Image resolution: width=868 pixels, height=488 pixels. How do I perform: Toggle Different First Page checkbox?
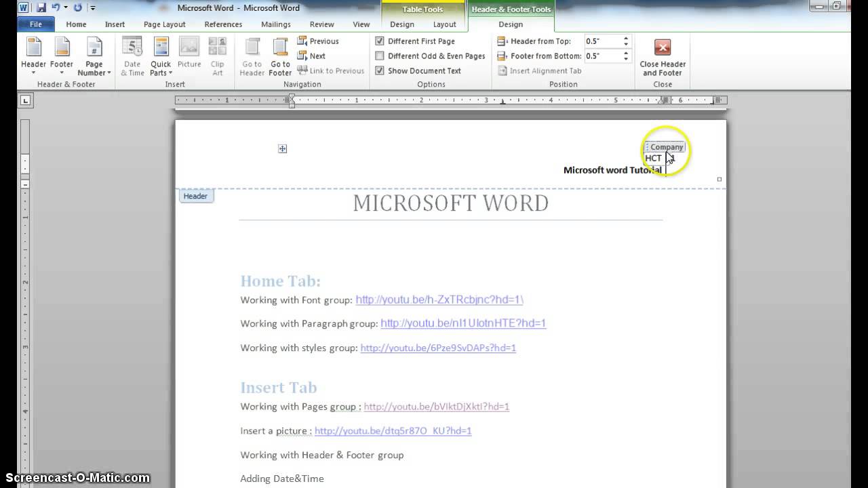[x=380, y=41]
